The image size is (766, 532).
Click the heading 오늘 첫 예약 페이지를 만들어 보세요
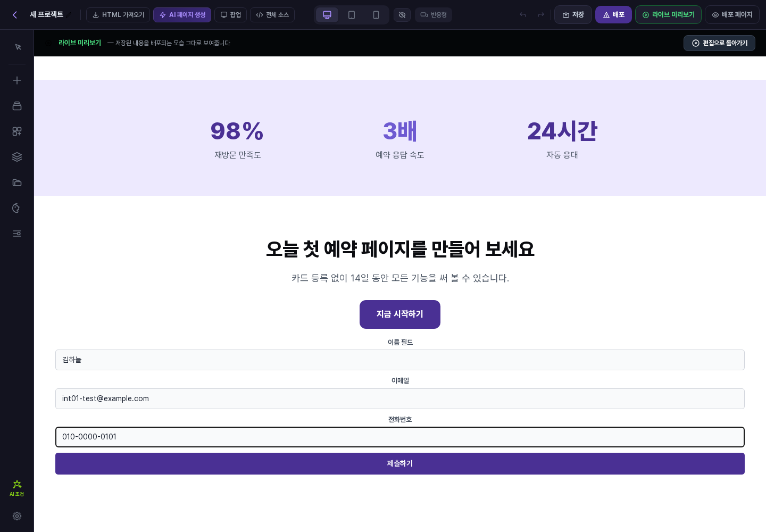(400, 249)
